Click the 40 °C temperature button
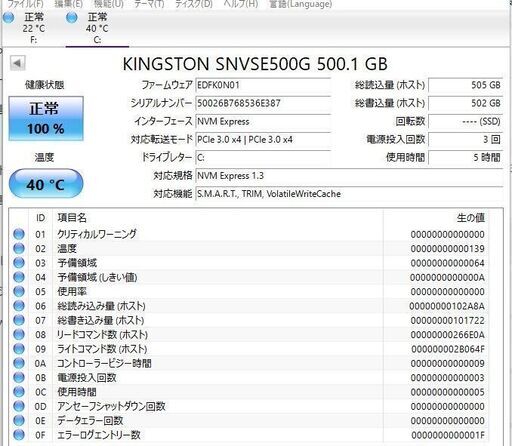The width and height of the screenshot is (512, 446). click(46, 184)
